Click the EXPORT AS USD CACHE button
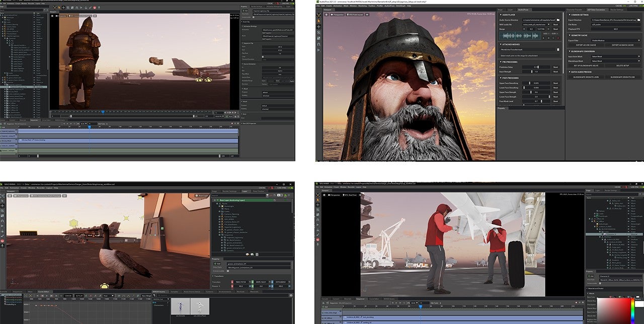 pos(587,45)
